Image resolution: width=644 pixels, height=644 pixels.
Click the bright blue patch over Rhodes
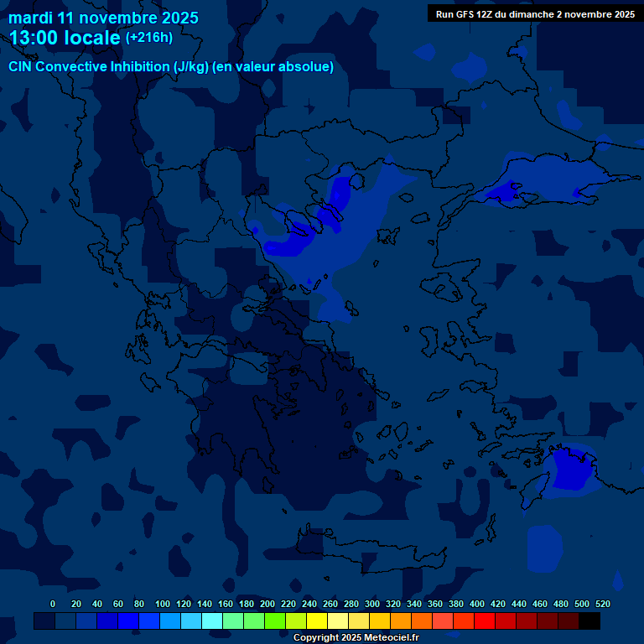570,470
